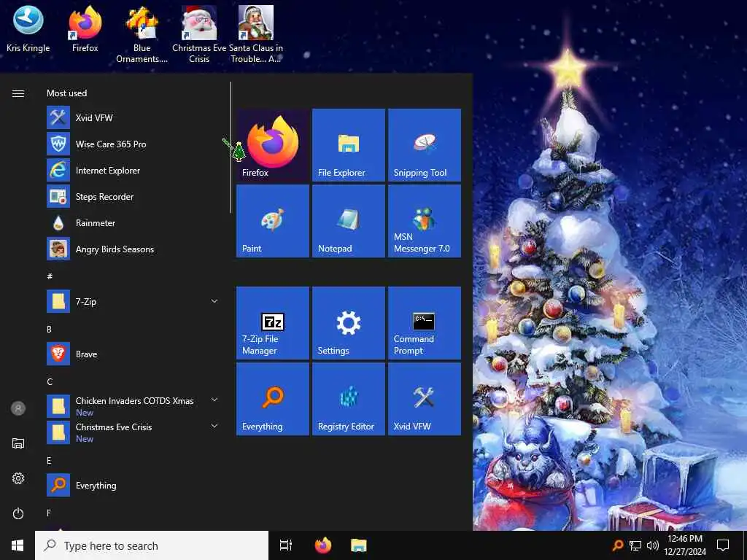747x560 pixels.
Task: Launch the Snipping Tool tile
Action: pos(425,145)
